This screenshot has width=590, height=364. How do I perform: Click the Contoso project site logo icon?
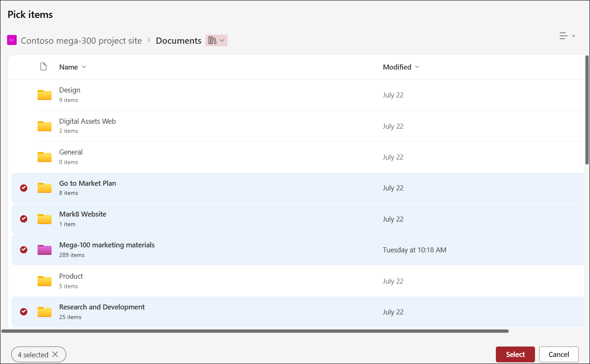[12, 40]
